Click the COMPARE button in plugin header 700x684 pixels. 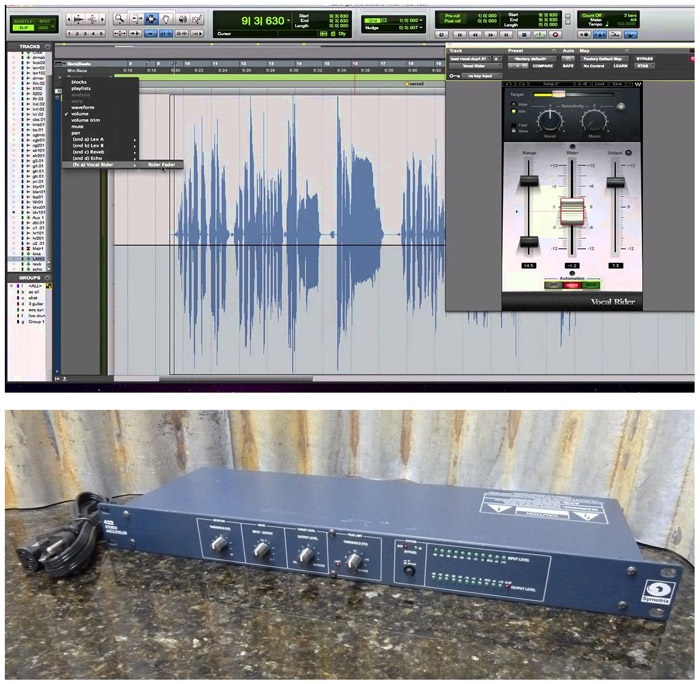click(545, 66)
